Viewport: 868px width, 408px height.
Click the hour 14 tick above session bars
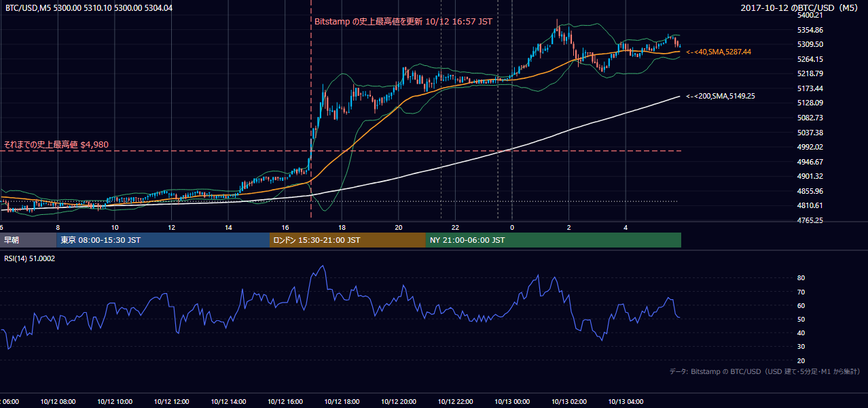click(x=228, y=227)
